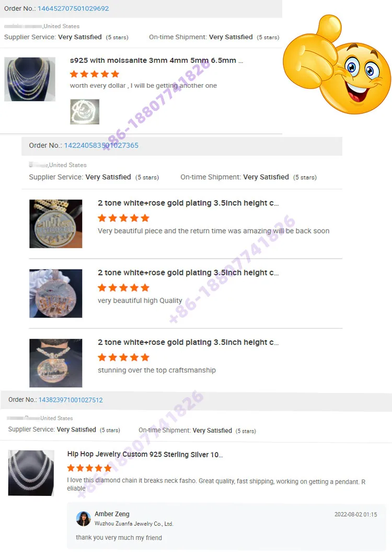The image size is (392, 556).
Task: Click the pendant worn on neck thumbnail
Action: pyautogui.click(x=56, y=363)
